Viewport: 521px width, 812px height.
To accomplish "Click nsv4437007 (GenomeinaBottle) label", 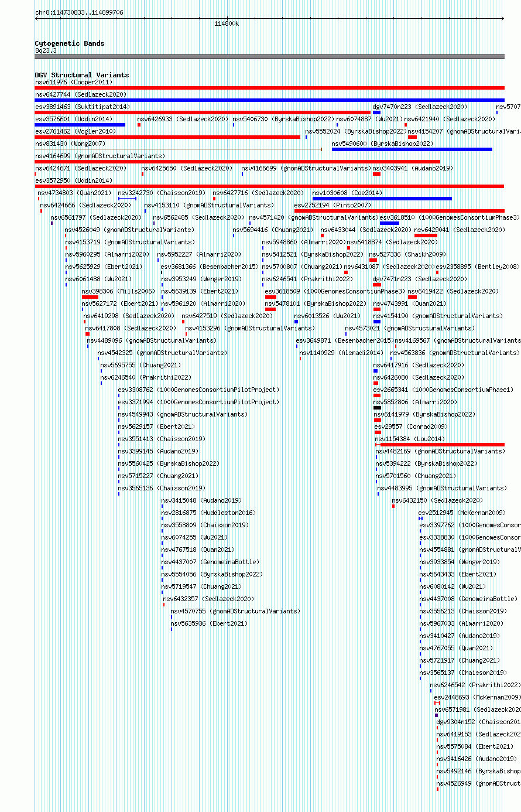I will point(211,562).
